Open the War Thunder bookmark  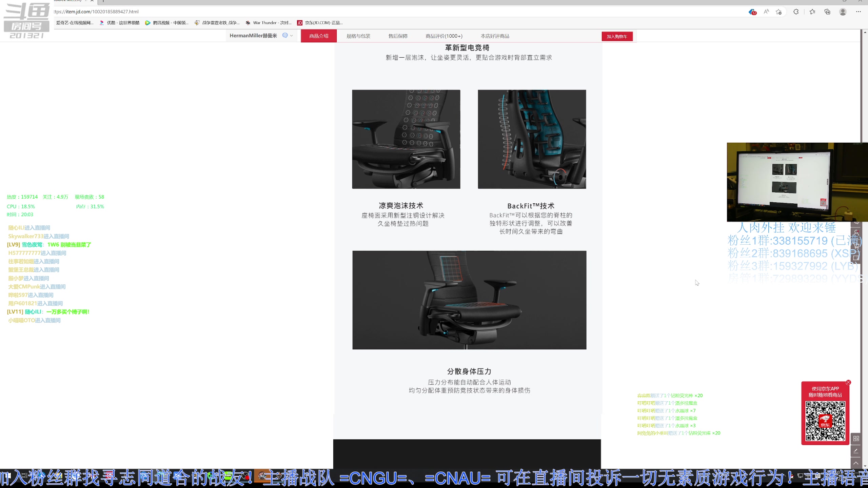tap(269, 22)
